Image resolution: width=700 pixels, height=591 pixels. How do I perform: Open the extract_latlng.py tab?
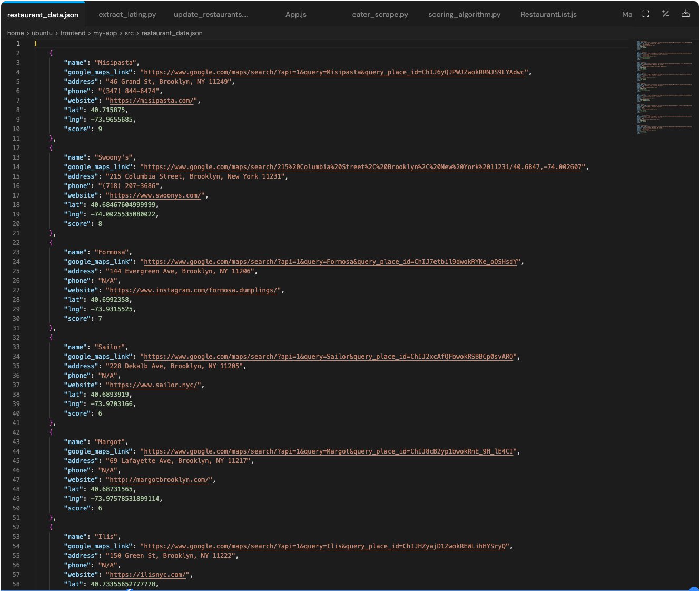pos(127,15)
